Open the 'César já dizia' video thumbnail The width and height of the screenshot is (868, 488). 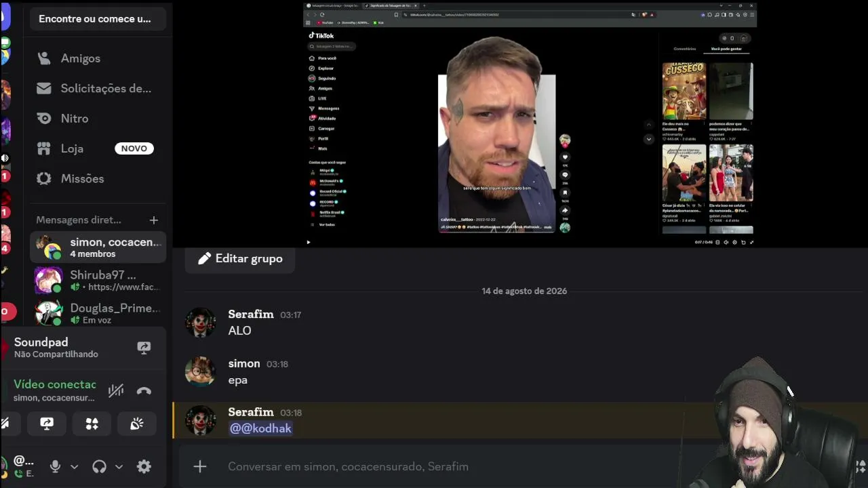[x=684, y=173]
